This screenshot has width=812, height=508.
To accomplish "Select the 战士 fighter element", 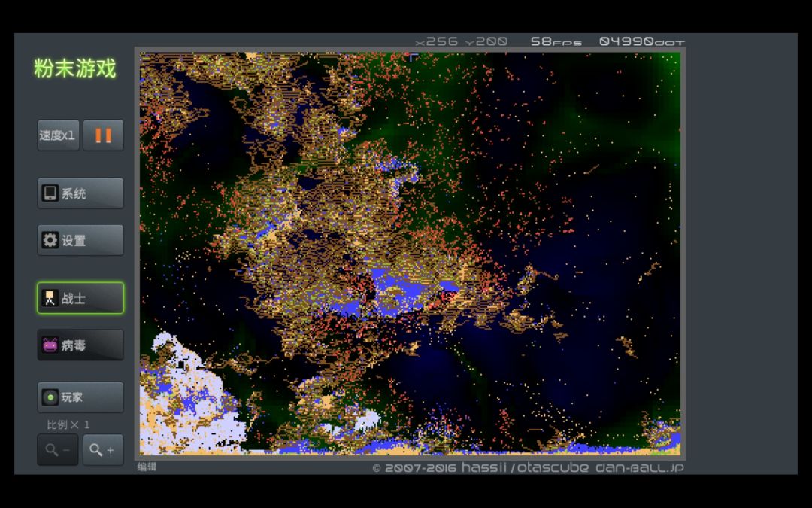I will pyautogui.click(x=80, y=298).
